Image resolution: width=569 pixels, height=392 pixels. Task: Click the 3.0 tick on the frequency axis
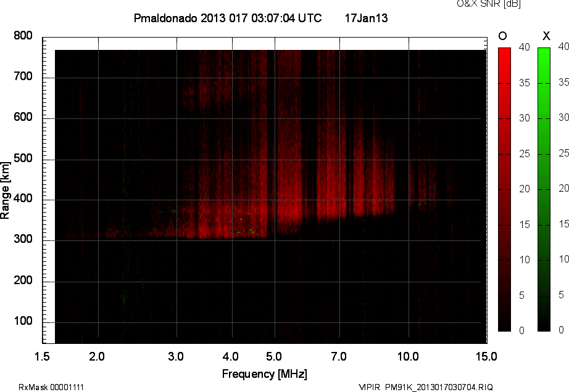(176, 356)
